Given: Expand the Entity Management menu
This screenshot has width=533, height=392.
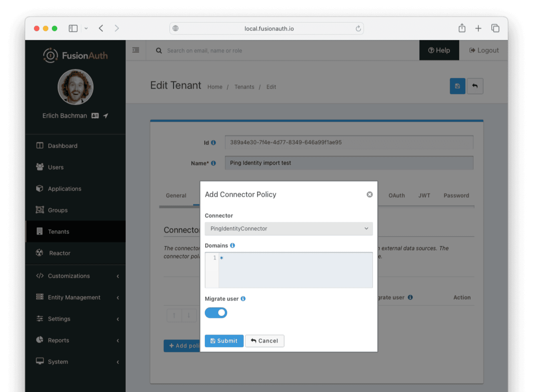Looking at the screenshot, I should 74,297.
